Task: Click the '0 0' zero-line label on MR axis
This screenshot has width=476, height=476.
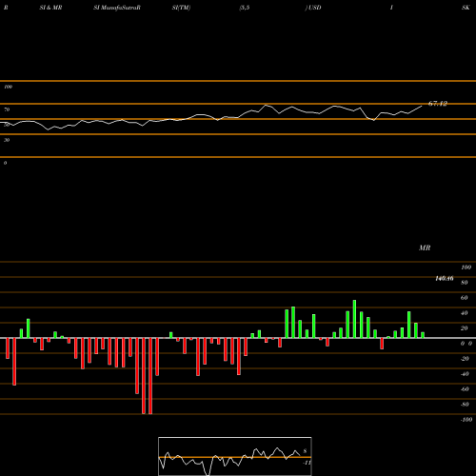Action: click(x=466, y=344)
